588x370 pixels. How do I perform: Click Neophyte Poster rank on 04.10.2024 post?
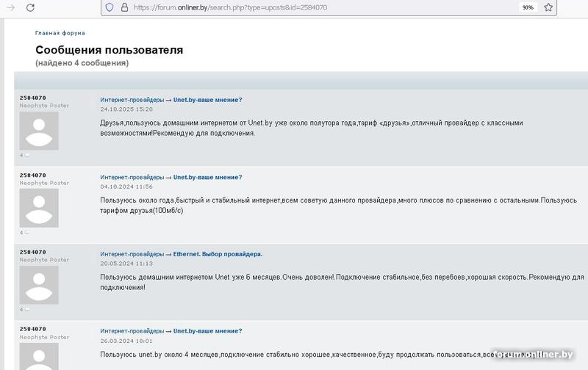(44, 183)
